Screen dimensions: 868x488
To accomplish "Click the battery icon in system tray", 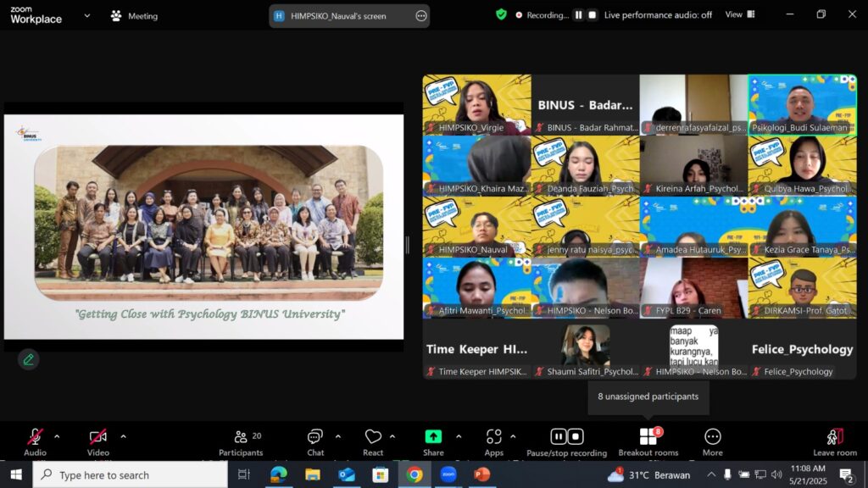I will 744,474.
